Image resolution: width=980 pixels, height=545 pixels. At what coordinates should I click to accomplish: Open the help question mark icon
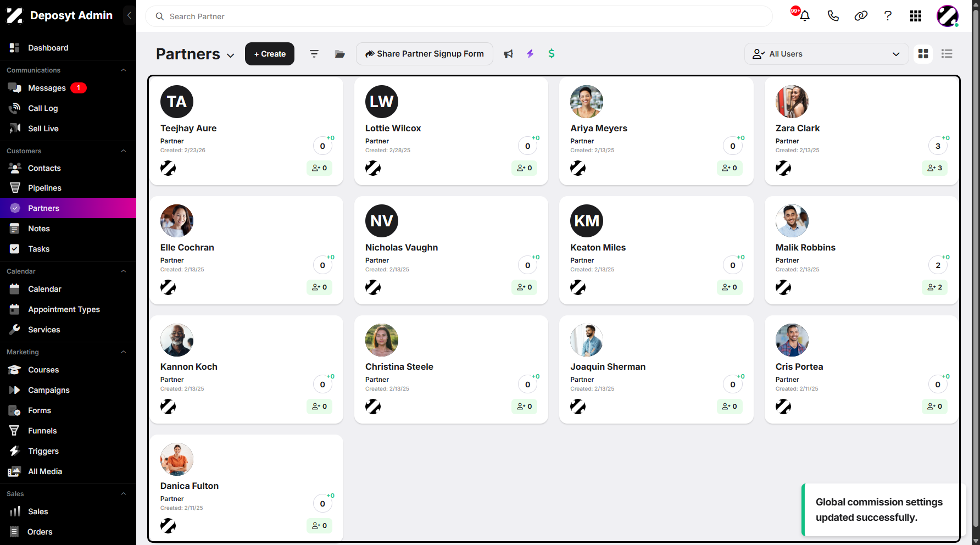point(888,16)
